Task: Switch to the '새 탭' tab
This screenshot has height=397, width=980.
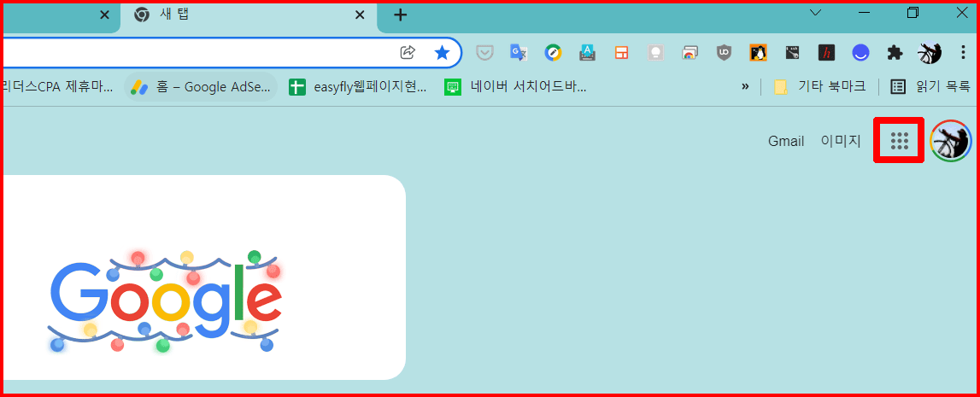Action: [x=249, y=15]
